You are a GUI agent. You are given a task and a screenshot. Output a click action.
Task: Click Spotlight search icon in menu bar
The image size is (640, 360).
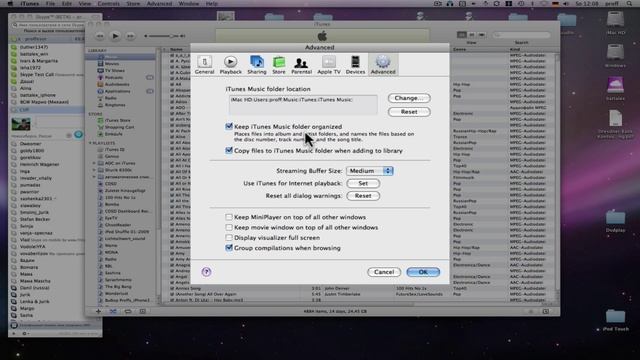(x=629, y=4)
